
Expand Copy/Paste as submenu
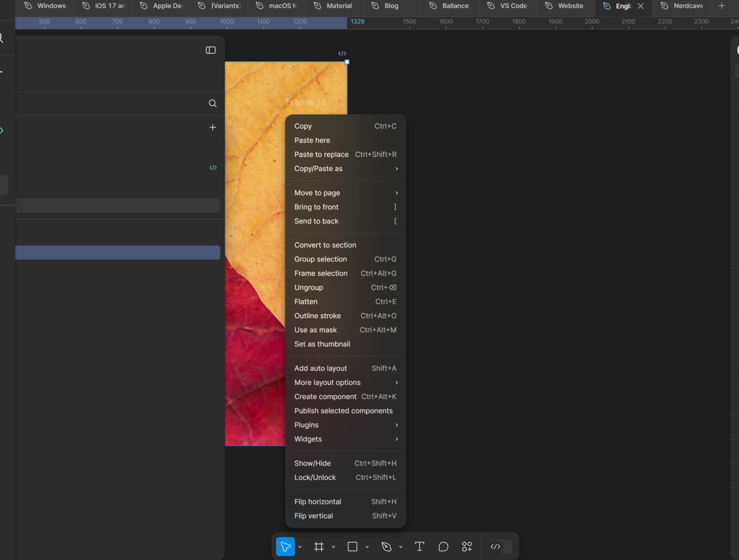coord(345,169)
